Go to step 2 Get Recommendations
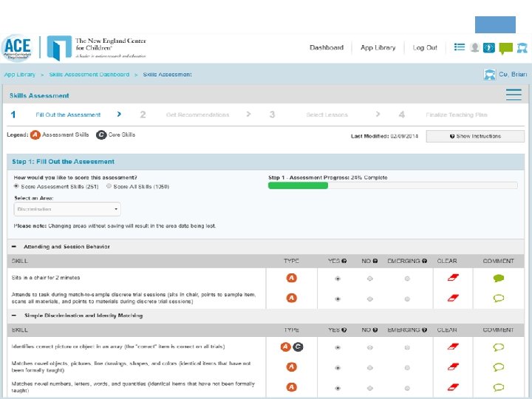 197,115
